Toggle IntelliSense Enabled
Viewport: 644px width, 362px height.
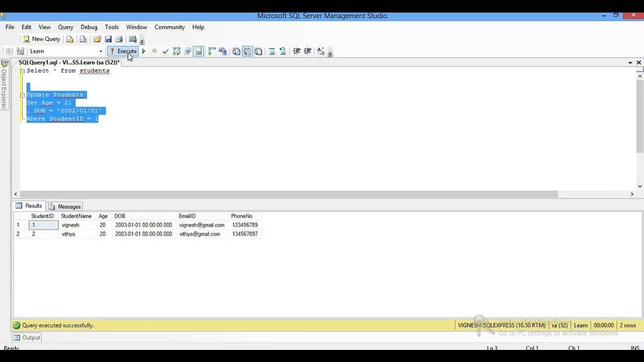(x=199, y=51)
